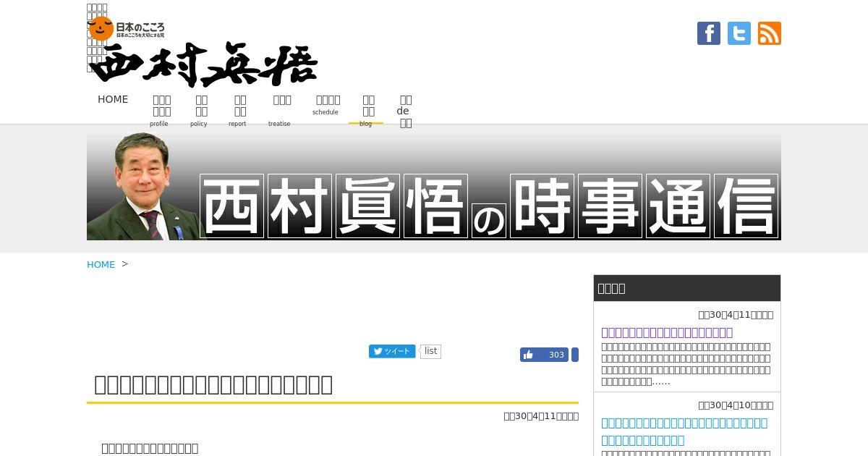Open the orange RSS feed icon
868x456 pixels.
[x=770, y=33]
